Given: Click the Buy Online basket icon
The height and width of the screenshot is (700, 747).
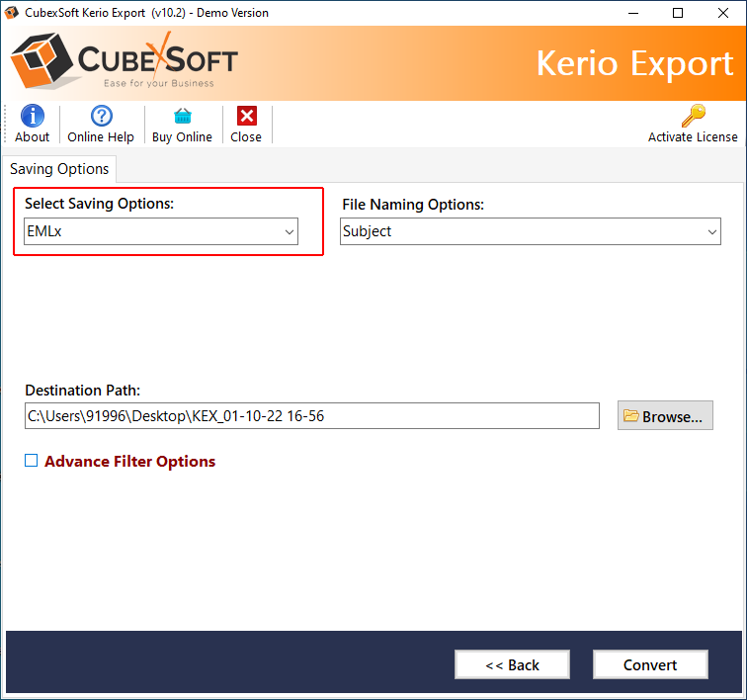Looking at the screenshot, I should 183,116.
